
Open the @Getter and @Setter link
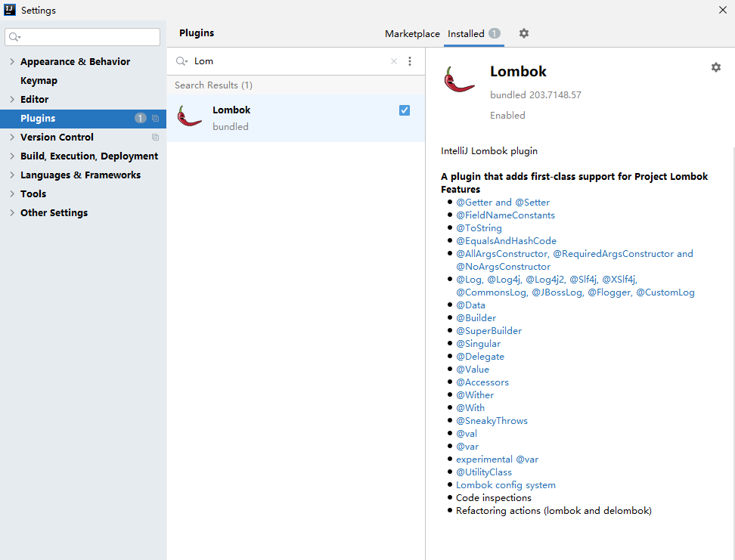[x=503, y=203]
